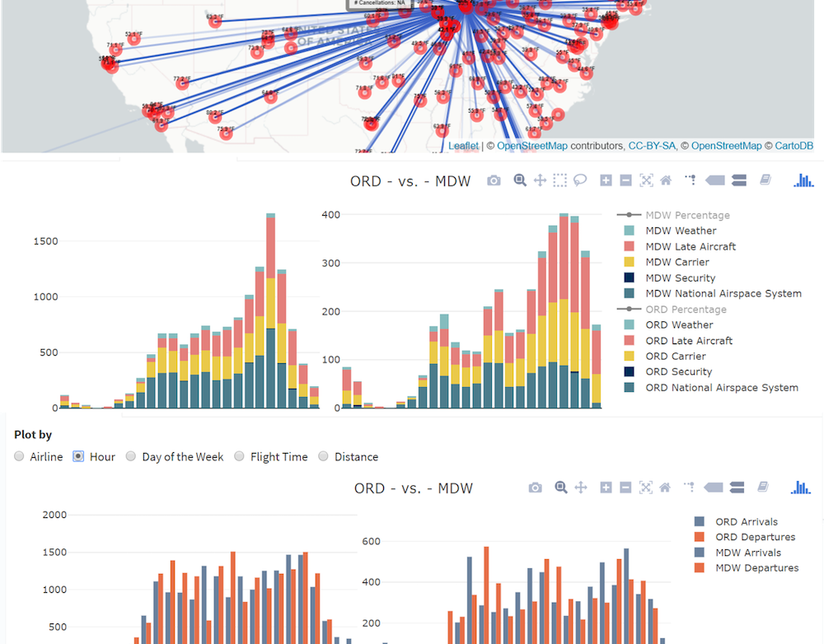This screenshot has width=824, height=644.
Task: Toggle MDW Late Aircraft legend entry
Action: 691,246
